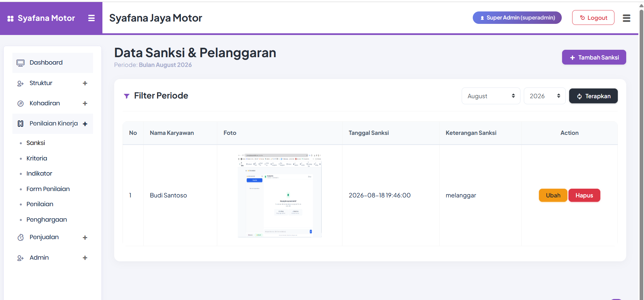Click Hapus for Budi Santoso

pyautogui.click(x=584, y=195)
